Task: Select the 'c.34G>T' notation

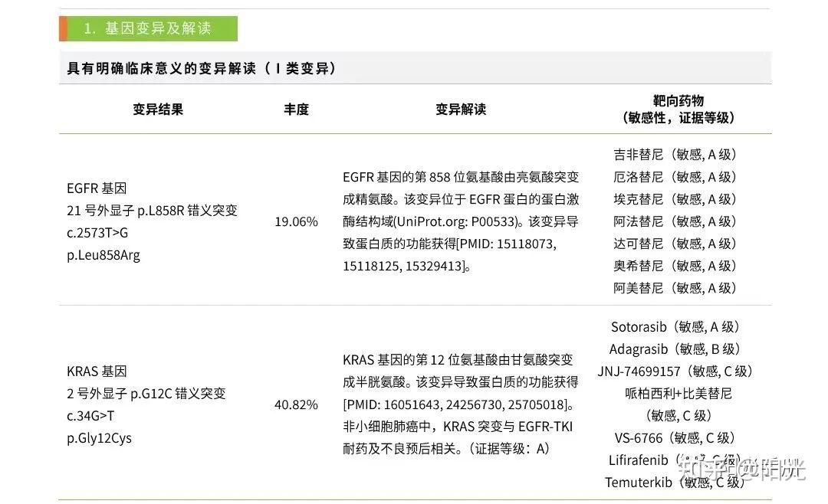Action: [x=90, y=416]
